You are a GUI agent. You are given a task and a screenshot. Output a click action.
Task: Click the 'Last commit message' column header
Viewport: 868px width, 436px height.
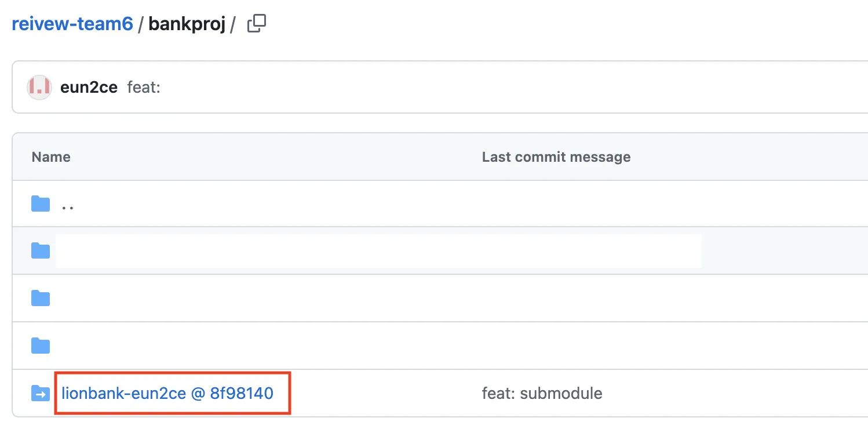(556, 157)
